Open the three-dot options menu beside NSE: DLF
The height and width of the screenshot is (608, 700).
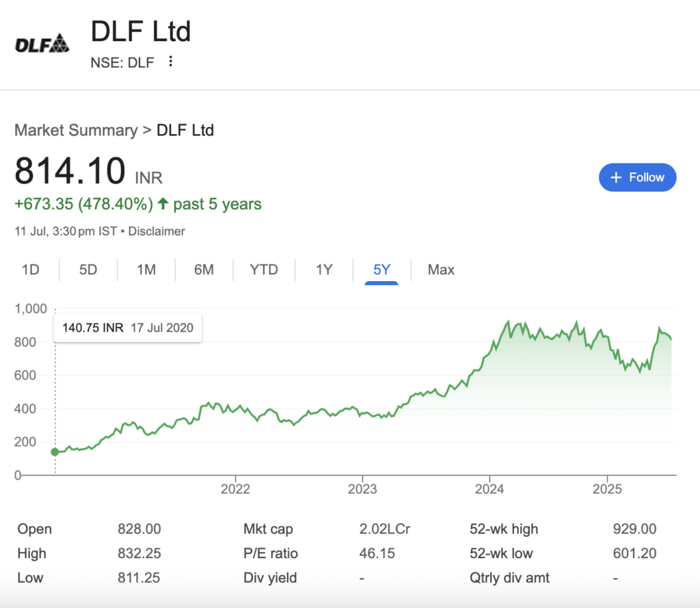(x=170, y=61)
